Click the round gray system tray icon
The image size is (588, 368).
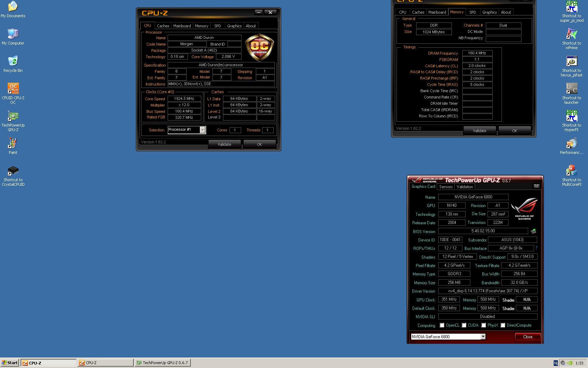562,363
